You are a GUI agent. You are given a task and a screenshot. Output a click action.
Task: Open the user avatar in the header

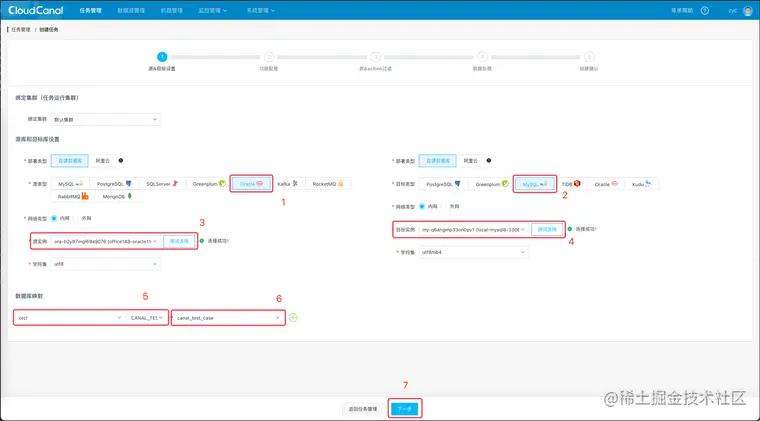pos(748,10)
